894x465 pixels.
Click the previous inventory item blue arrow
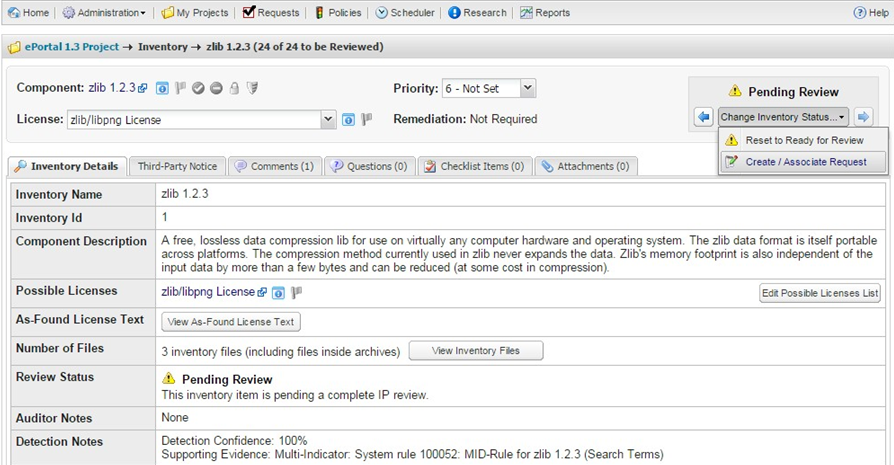click(x=703, y=117)
